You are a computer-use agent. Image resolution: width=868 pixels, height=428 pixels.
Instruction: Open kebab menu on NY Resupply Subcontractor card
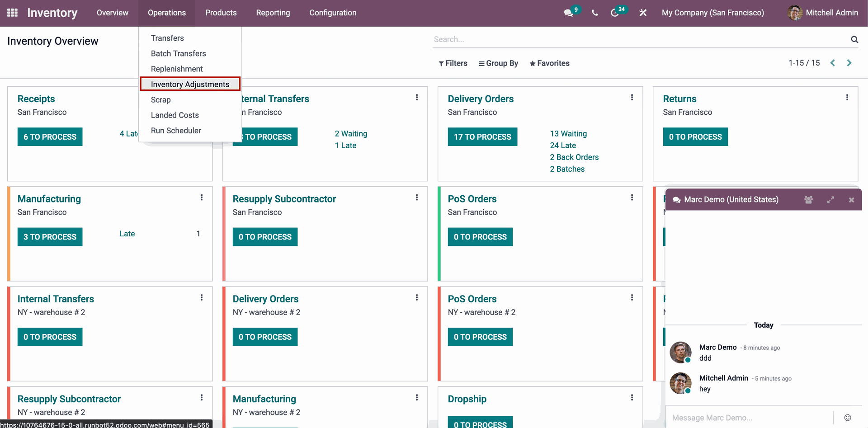point(202,398)
